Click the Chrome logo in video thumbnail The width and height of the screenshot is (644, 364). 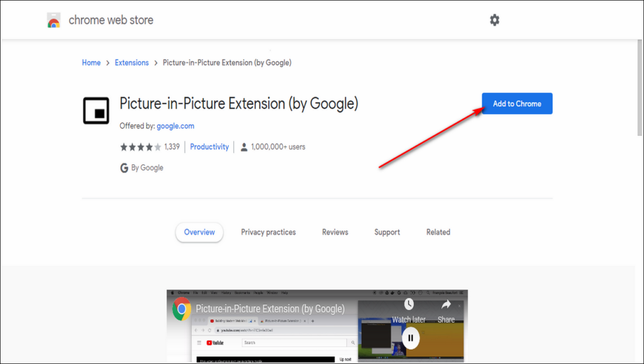[x=182, y=309]
